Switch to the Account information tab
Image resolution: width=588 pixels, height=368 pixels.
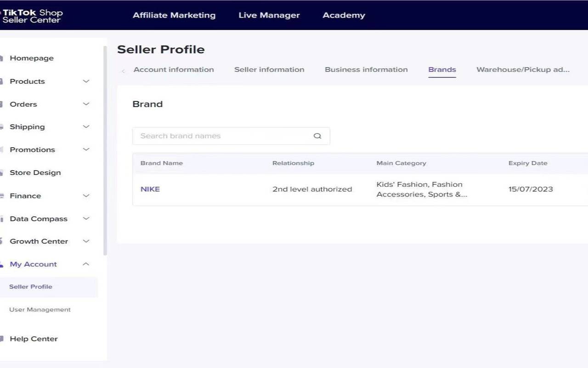coord(174,70)
